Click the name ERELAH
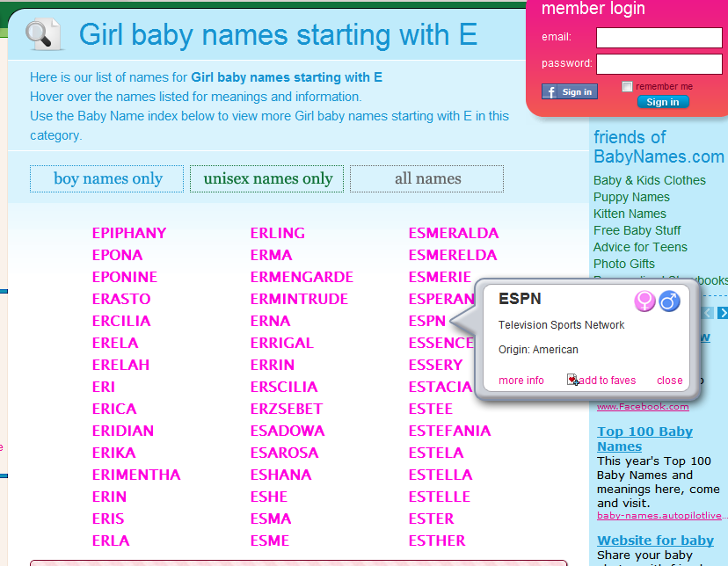Image resolution: width=728 pixels, height=566 pixels. tap(120, 365)
